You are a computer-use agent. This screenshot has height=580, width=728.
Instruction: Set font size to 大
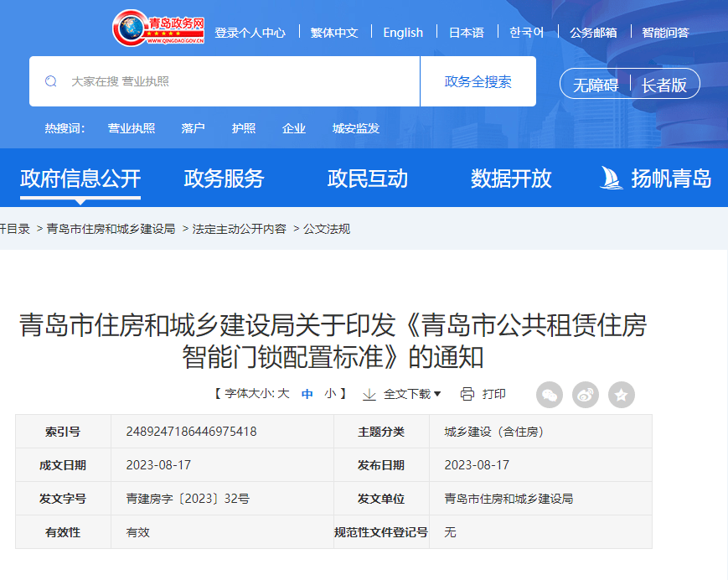[x=283, y=394]
